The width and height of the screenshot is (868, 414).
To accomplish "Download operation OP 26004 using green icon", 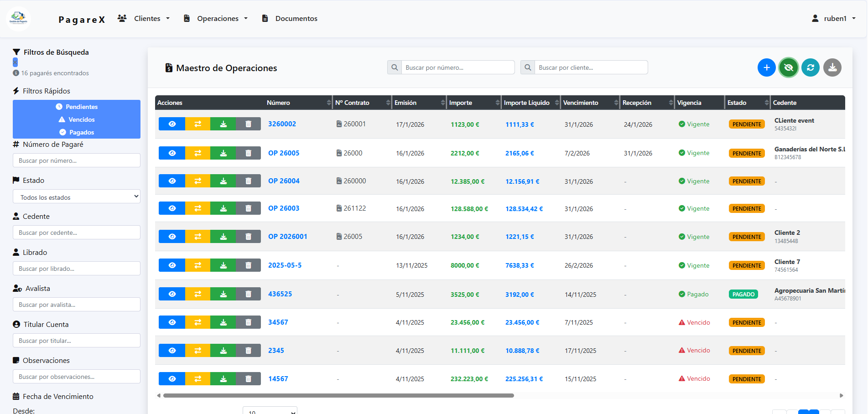I will [x=223, y=181].
